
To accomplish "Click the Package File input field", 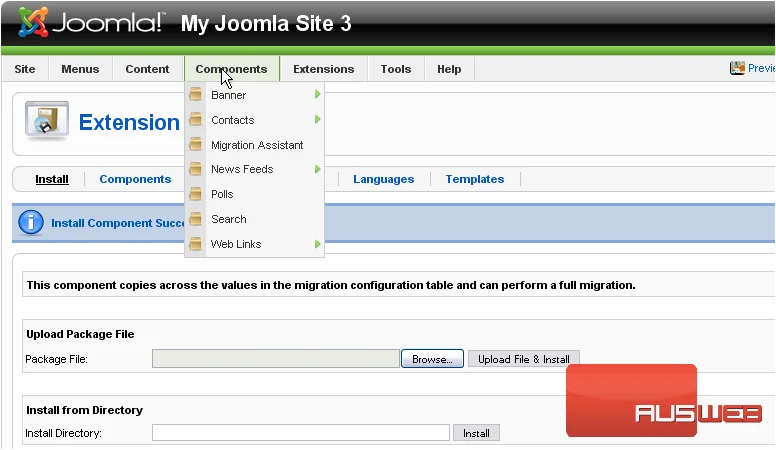I will (x=276, y=358).
